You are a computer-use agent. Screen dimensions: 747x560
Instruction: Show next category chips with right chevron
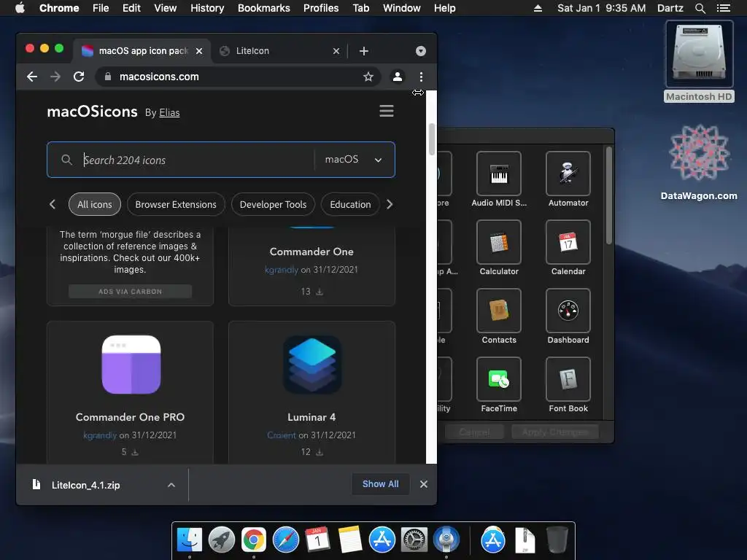point(390,204)
